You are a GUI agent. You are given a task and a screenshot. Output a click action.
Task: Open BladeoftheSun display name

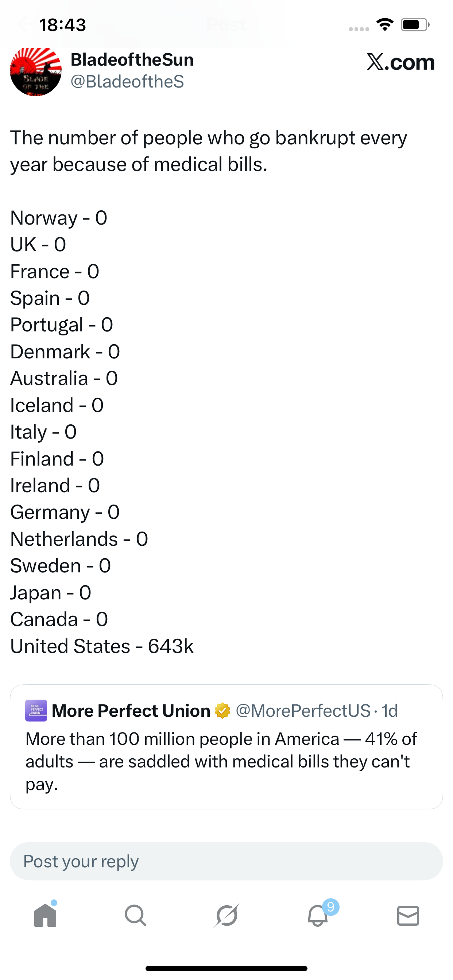[x=132, y=60]
